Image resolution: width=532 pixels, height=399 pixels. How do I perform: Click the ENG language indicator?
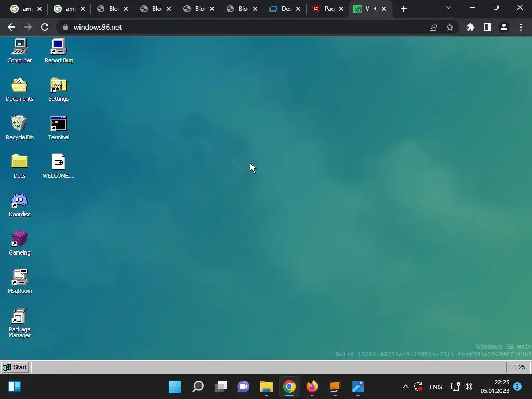click(x=436, y=387)
